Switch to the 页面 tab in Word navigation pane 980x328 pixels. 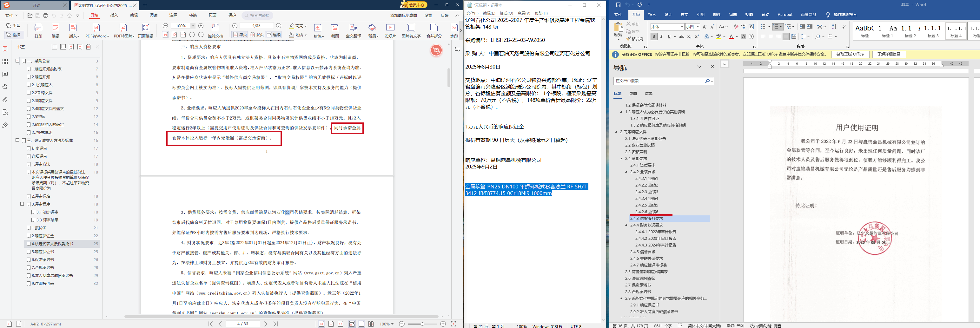coord(633,94)
